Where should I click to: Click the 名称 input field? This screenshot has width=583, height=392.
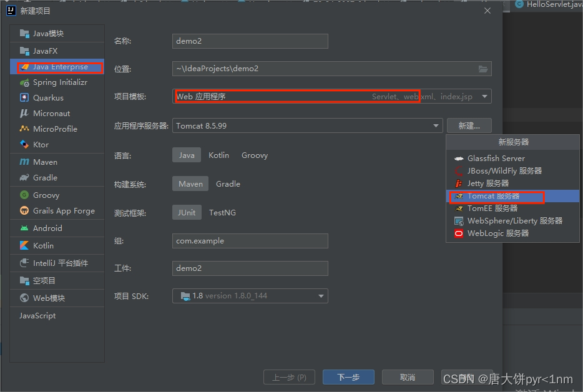click(x=250, y=41)
